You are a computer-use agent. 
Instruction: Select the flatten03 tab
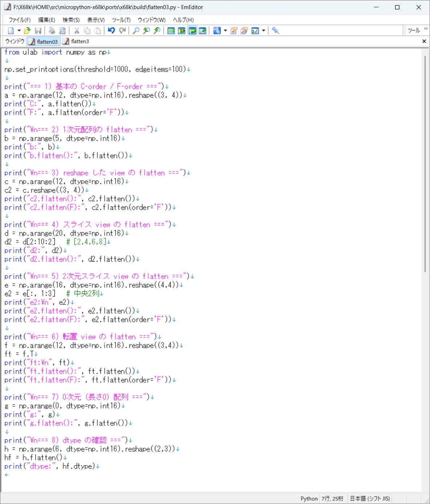click(44, 41)
